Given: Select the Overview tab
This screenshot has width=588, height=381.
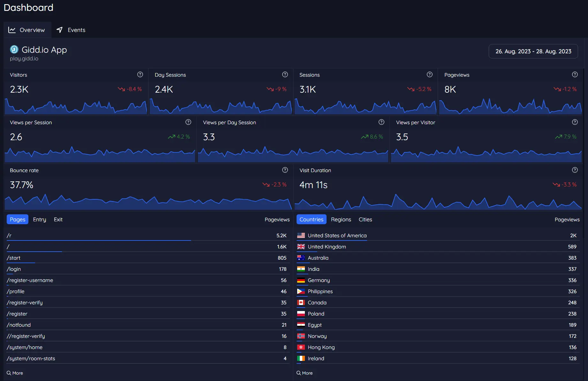Looking at the screenshot, I should [x=27, y=30].
